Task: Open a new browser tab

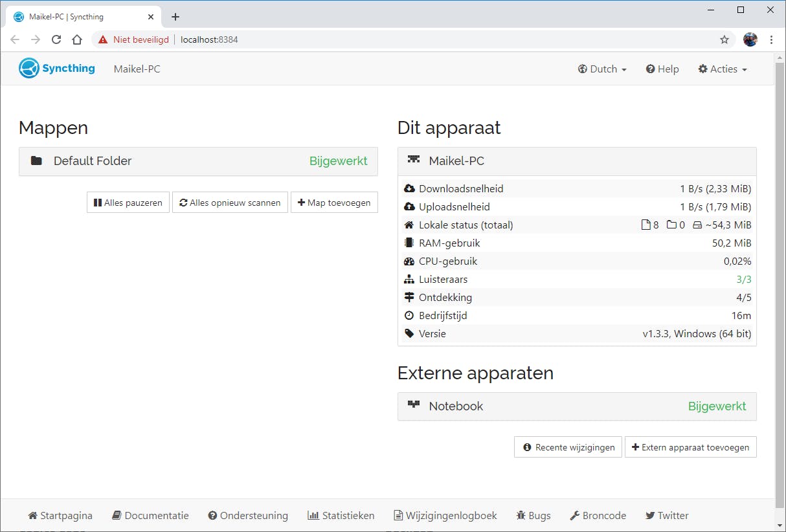Action: point(175,17)
